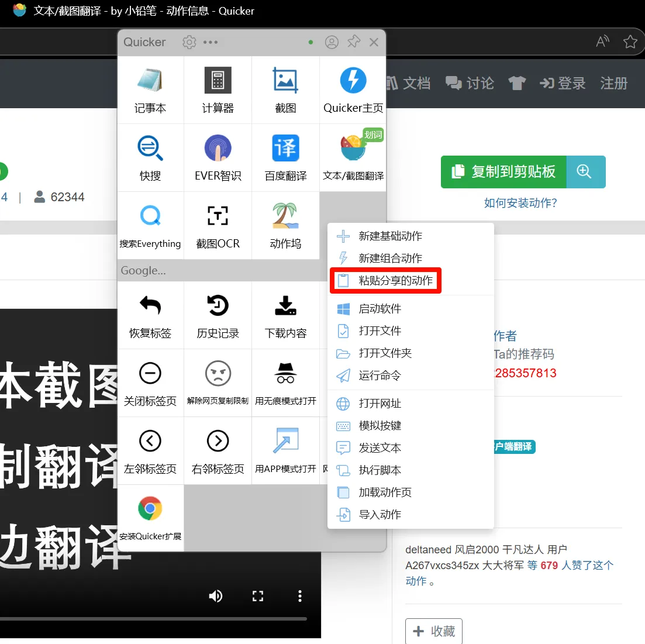Select 粘贴分享的动作 from context menu
Viewport: 645px width, 644px height.
point(395,281)
